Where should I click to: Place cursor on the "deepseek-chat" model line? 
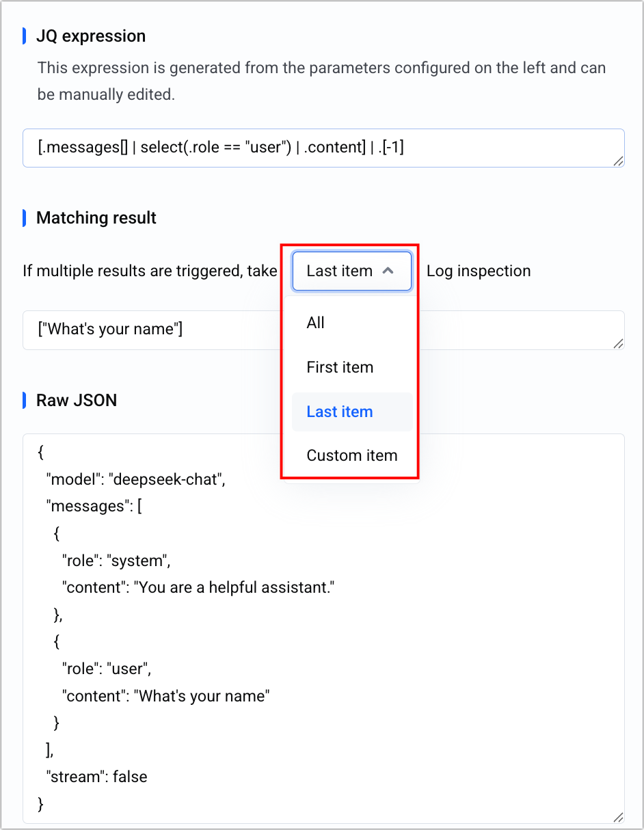point(135,479)
